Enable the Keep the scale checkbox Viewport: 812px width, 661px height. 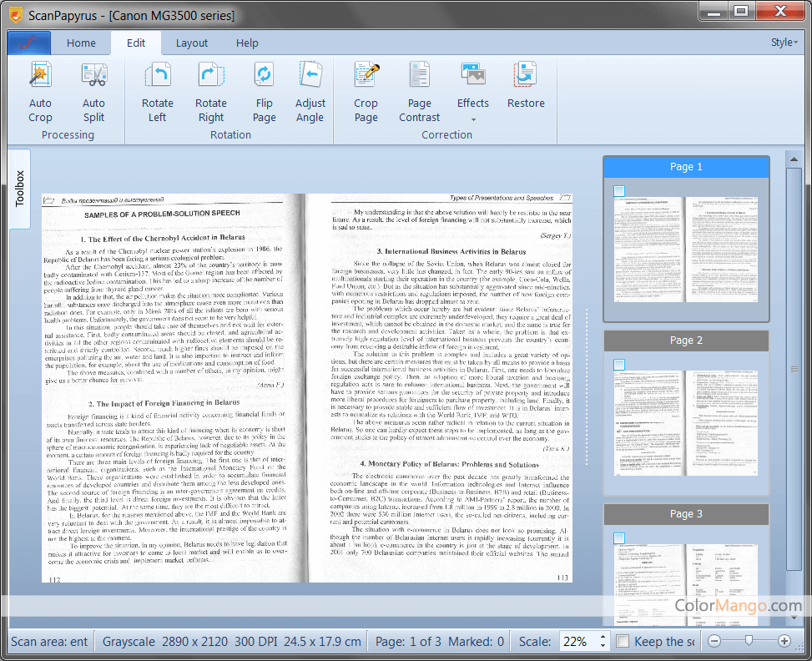point(622,641)
